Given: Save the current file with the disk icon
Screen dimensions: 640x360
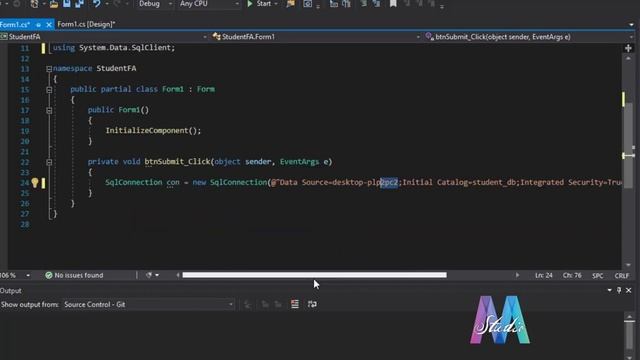Looking at the screenshot, I should (x=67, y=4).
